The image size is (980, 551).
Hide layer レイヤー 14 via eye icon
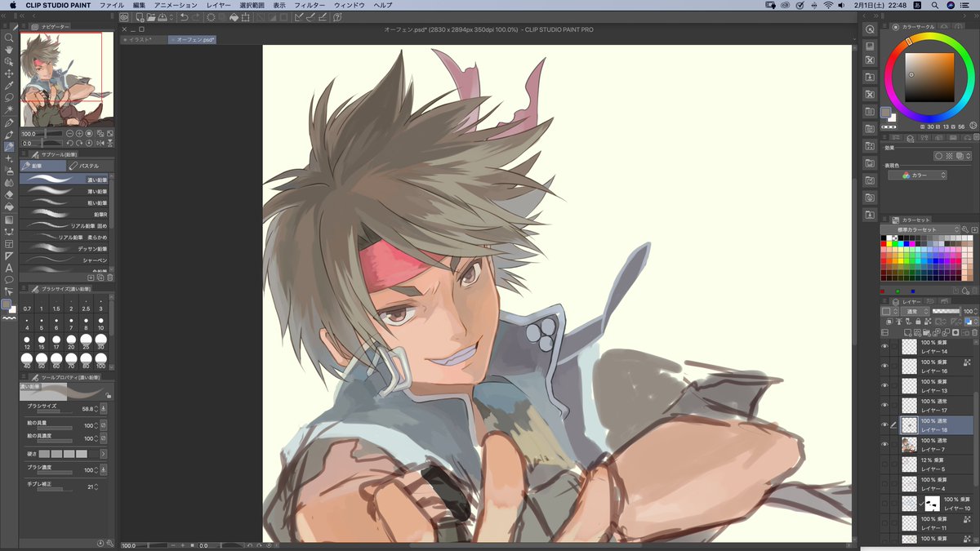(x=884, y=346)
